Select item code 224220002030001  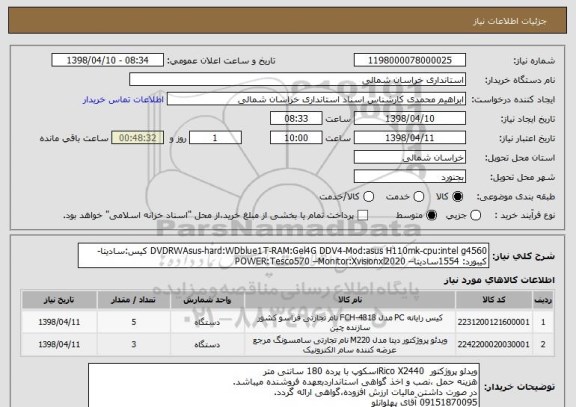[494, 345]
